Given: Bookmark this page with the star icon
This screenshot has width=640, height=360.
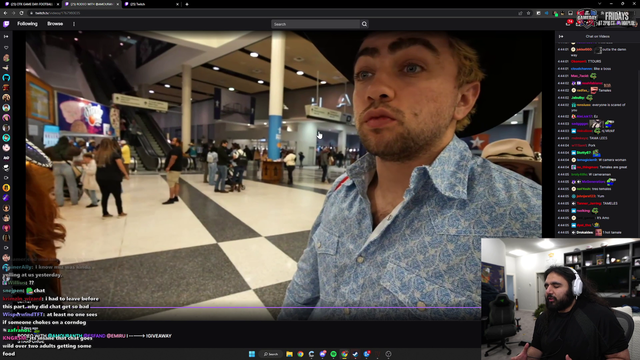Looking at the screenshot, I should pos(529,13).
